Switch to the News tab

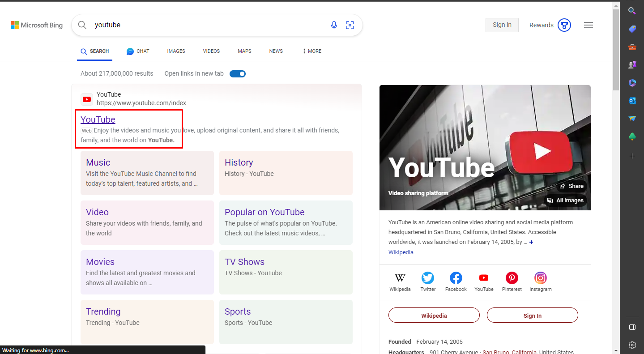276,51
